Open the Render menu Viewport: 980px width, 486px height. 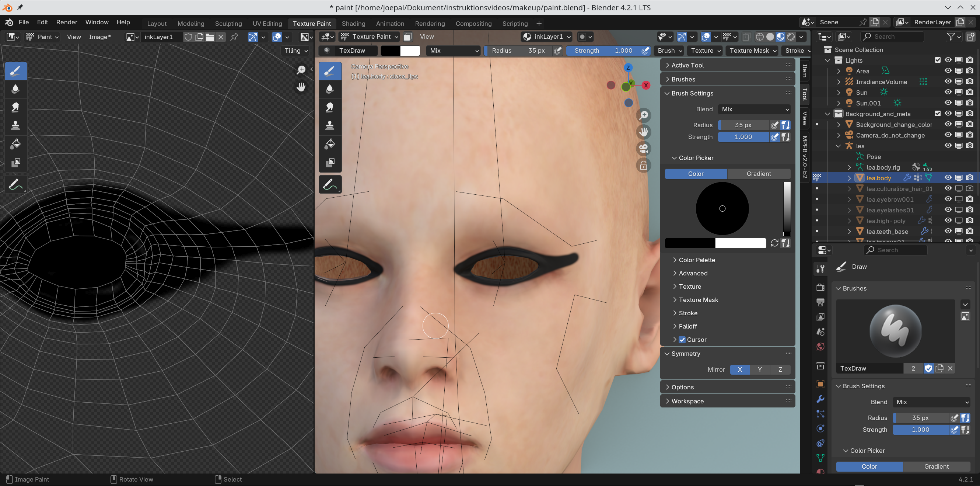(67, 22)
